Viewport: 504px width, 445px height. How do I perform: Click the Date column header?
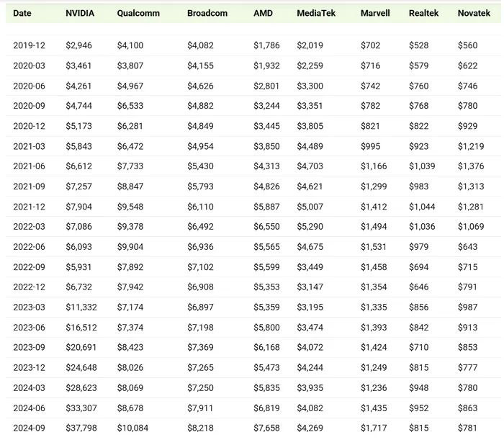(22, 13)
